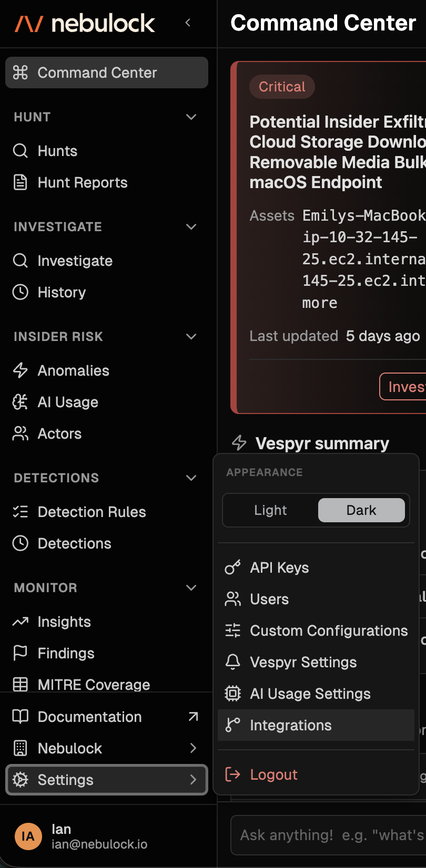
Task: Click the Ask anything input field
Action: point(328,835)
